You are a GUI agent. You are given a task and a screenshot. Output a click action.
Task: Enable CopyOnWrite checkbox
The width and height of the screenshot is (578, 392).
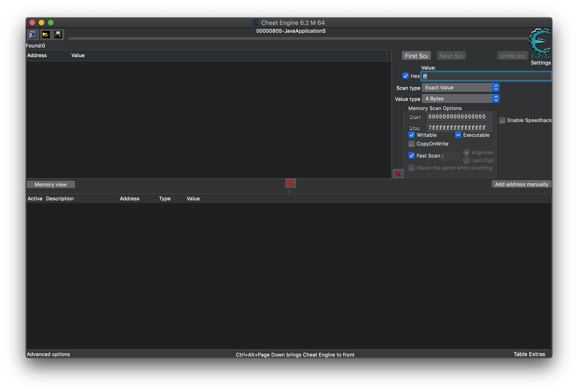(x=411, y=144)
